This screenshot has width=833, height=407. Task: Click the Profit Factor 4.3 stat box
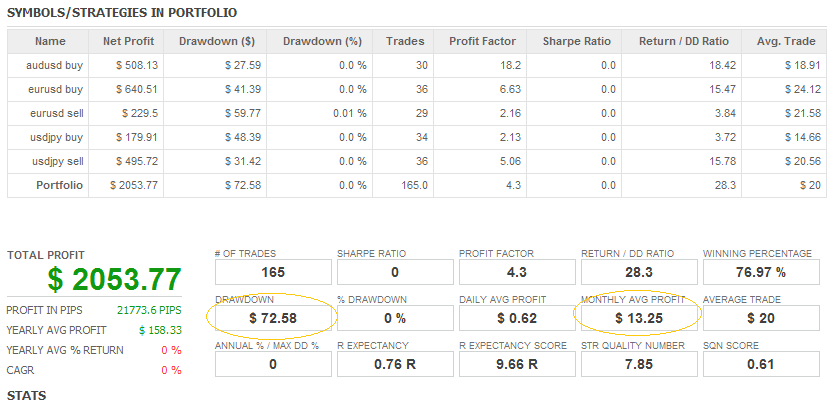click(x=516, y=272)
